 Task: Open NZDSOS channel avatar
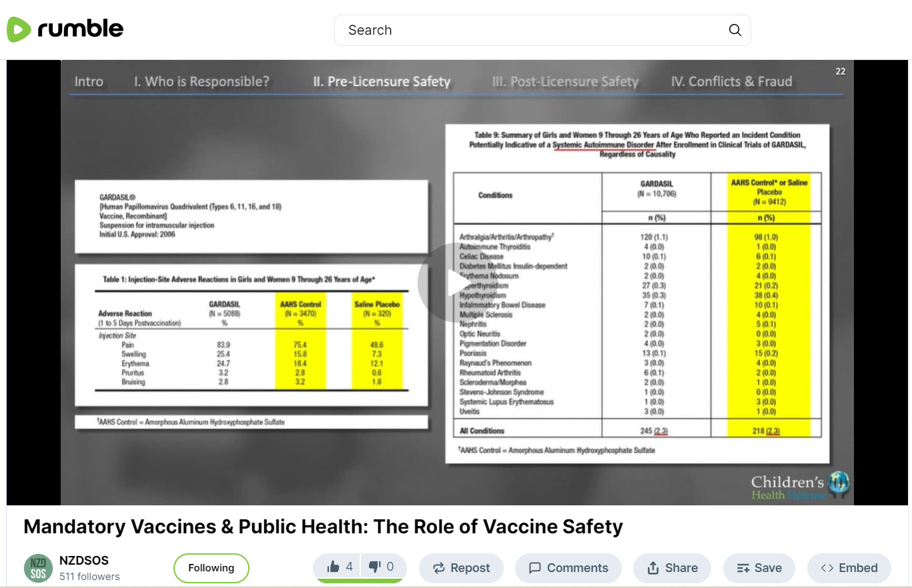(x=38, y=568)
